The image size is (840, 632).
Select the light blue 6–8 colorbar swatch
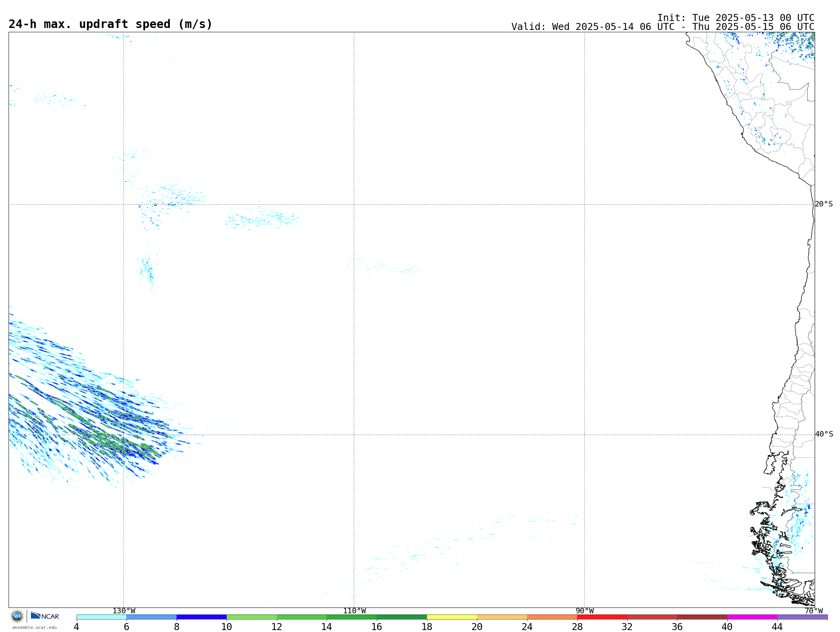(x=152, y=617)
